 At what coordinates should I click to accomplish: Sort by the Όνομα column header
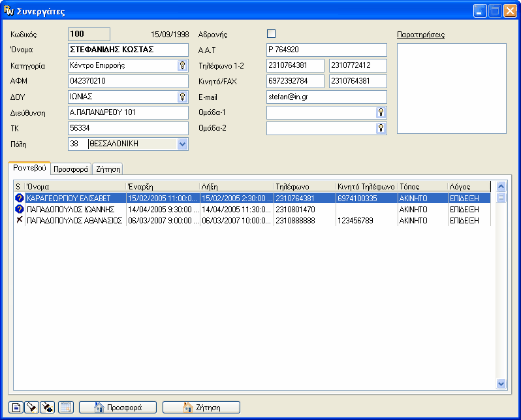click(x=76, y=187)
